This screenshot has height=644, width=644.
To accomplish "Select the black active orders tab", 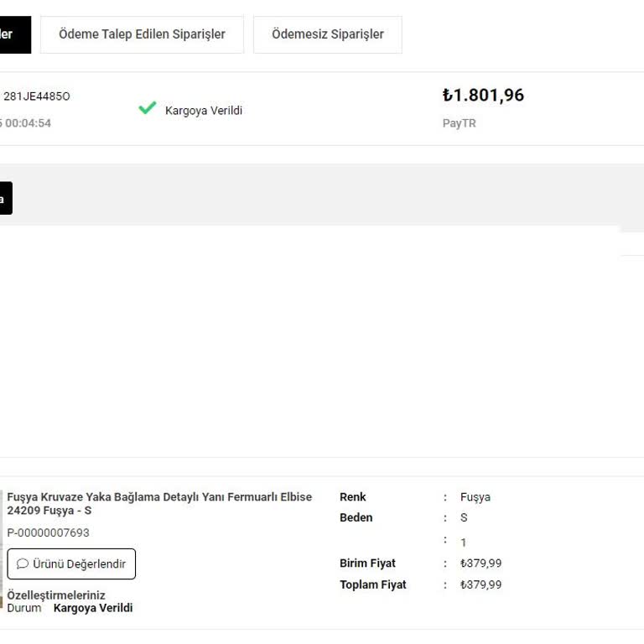I will click(13, 34).
